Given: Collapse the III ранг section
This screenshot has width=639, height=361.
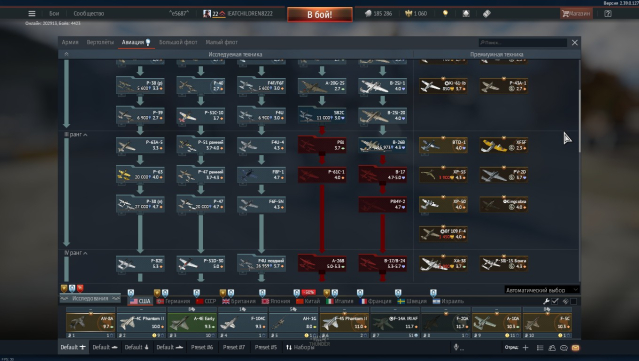Looking at the screenshot, I should coord(76,134).
